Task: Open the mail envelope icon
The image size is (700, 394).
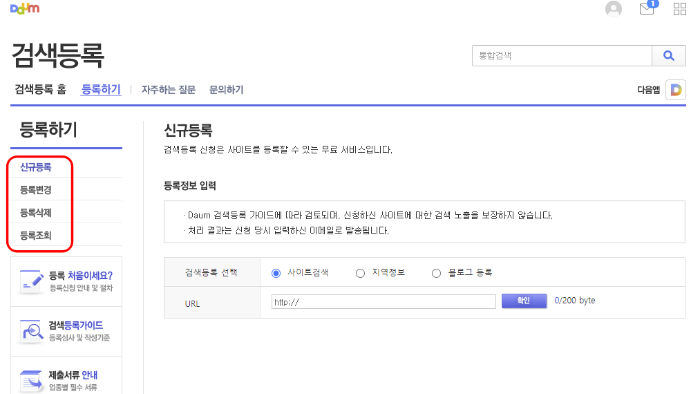Action: (648, 8)
